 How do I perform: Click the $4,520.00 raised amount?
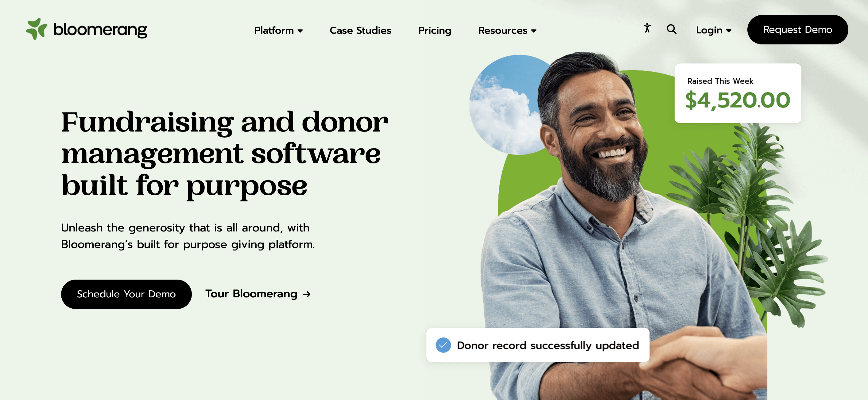point(737,100)
